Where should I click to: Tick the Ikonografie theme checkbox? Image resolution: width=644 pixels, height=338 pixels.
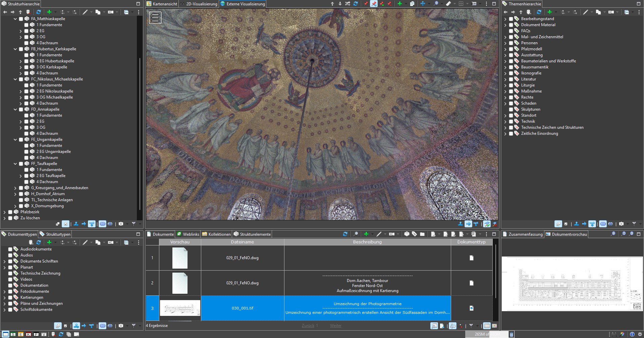click(511, 73)
